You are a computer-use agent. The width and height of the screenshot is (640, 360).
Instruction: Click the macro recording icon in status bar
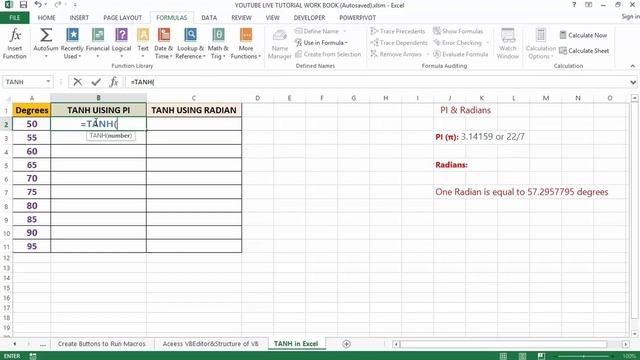tap(33, 356)
